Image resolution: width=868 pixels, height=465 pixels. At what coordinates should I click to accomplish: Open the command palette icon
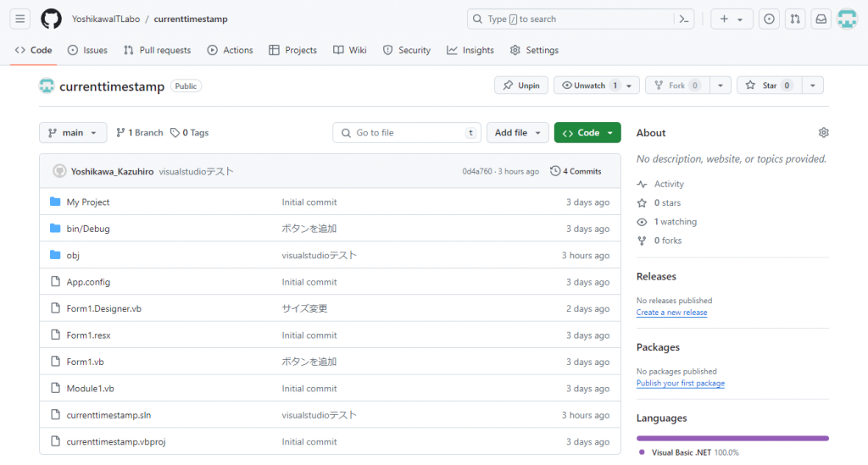coord(684,19)
